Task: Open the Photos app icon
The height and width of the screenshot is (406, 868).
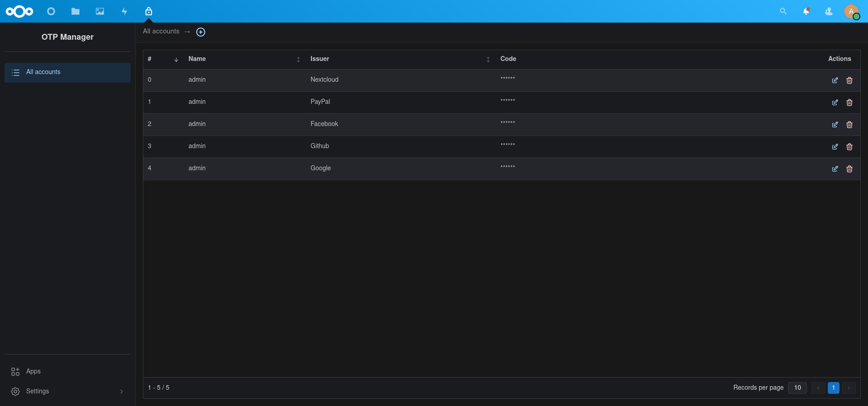Action: tap(100, 11)
